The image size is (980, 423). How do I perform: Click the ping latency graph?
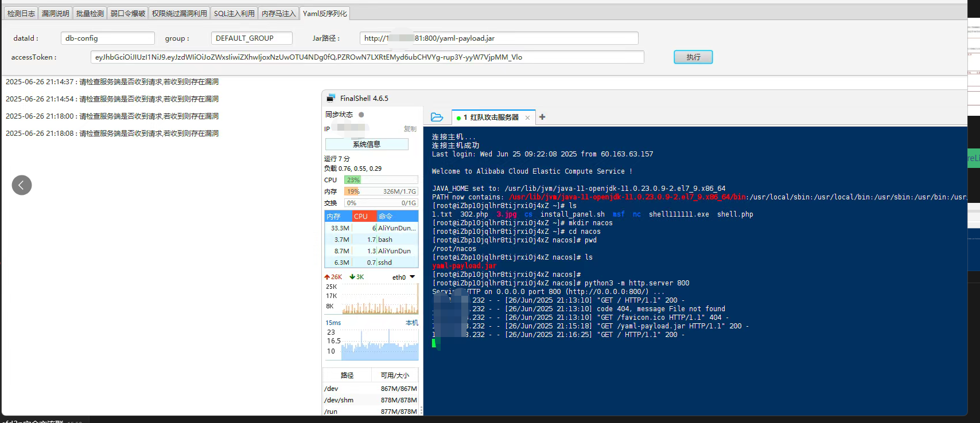click(x=380, y=344)
